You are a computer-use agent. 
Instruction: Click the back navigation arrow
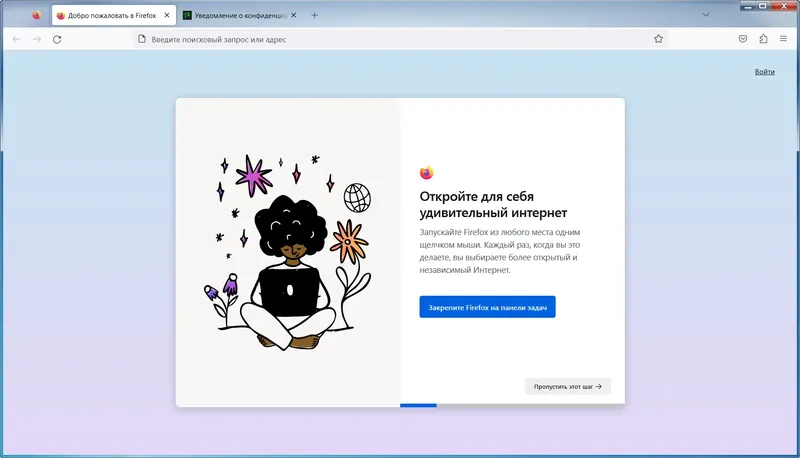click(16, 39)
